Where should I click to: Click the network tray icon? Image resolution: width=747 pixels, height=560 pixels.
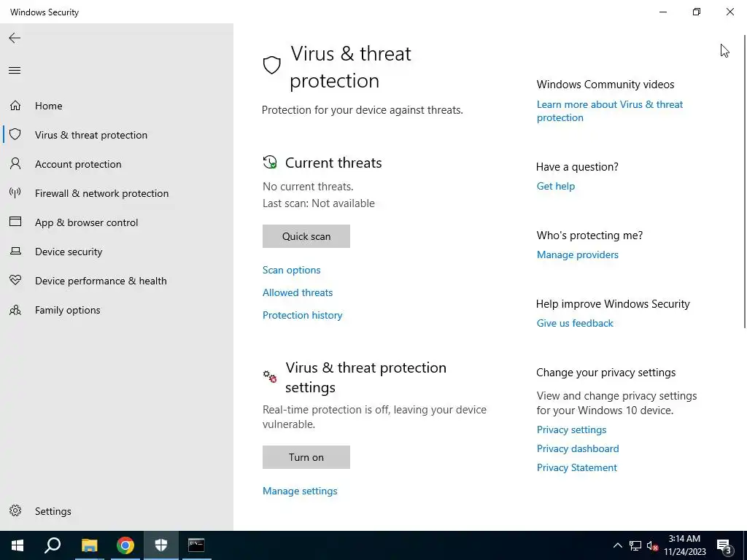click(635, 545)
